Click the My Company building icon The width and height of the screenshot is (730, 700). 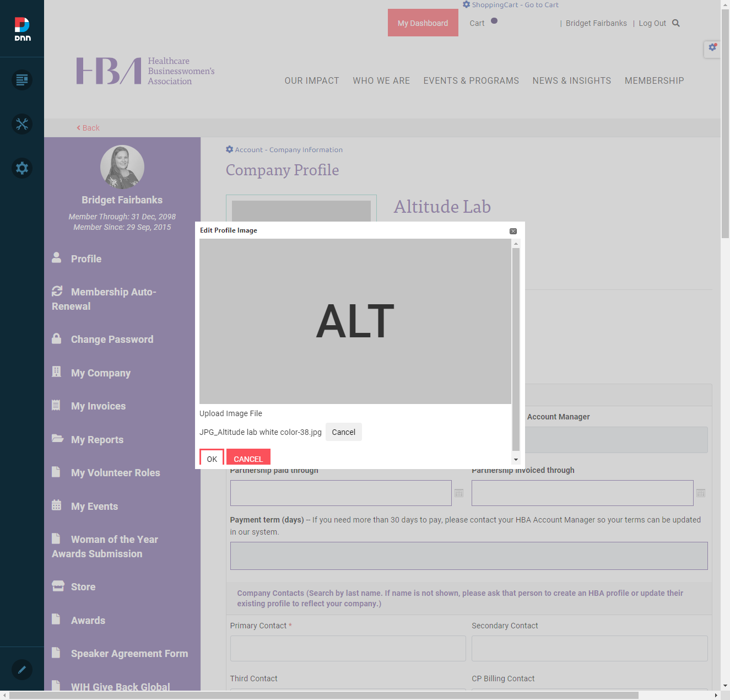(x=56, y=371)
